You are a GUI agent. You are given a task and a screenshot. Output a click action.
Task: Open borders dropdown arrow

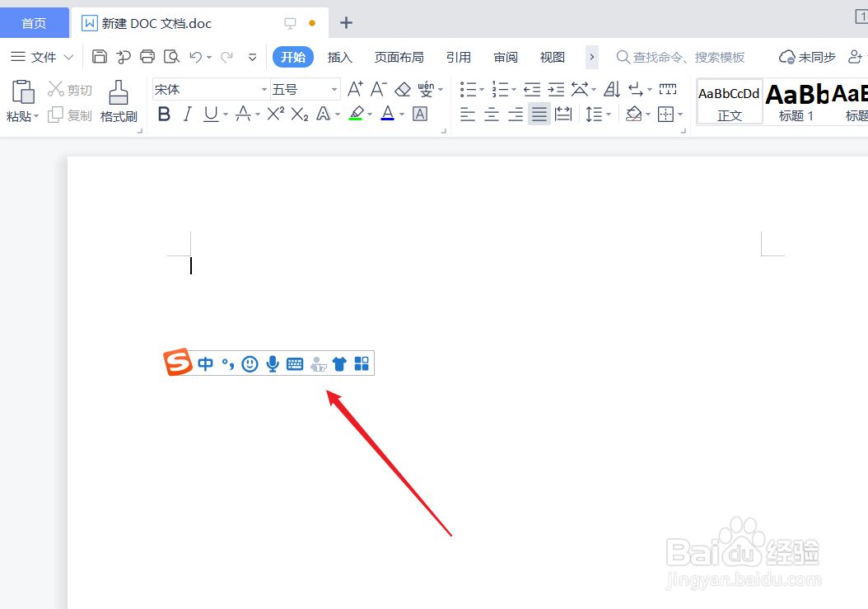point(680,115)
